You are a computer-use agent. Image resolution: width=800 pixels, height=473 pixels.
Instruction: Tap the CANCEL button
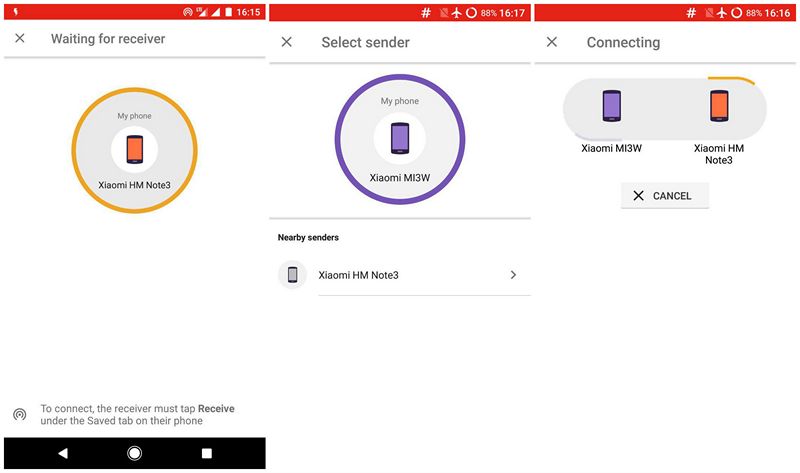point(665,195)
